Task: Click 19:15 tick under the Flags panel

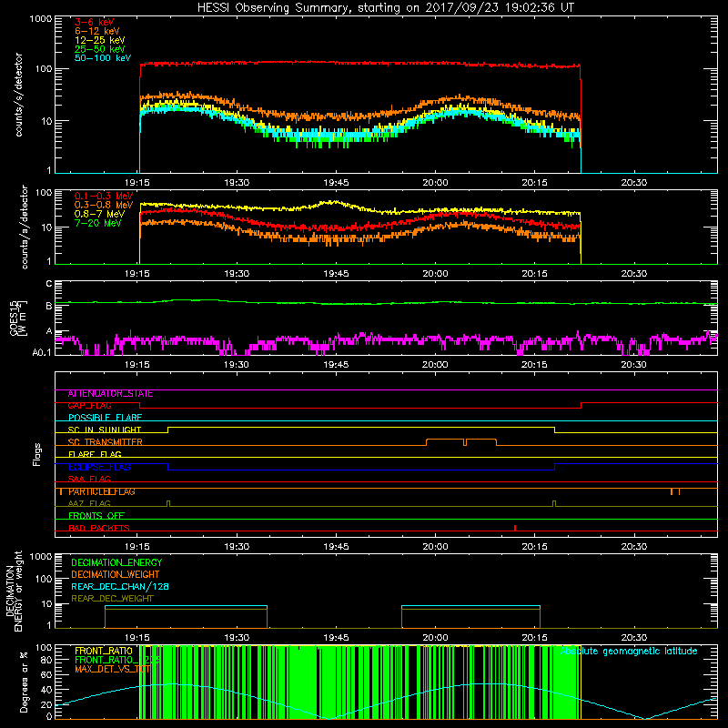Action: pos(137,547)
